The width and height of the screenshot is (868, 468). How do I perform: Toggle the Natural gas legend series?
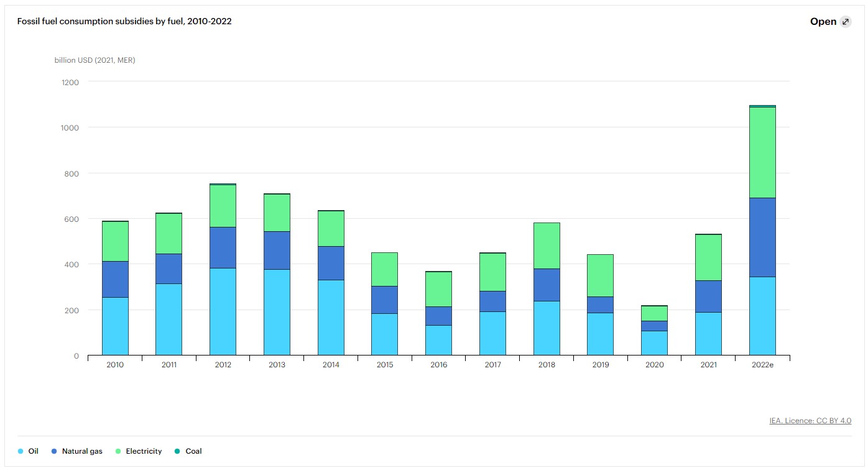[x=82, y=451]
